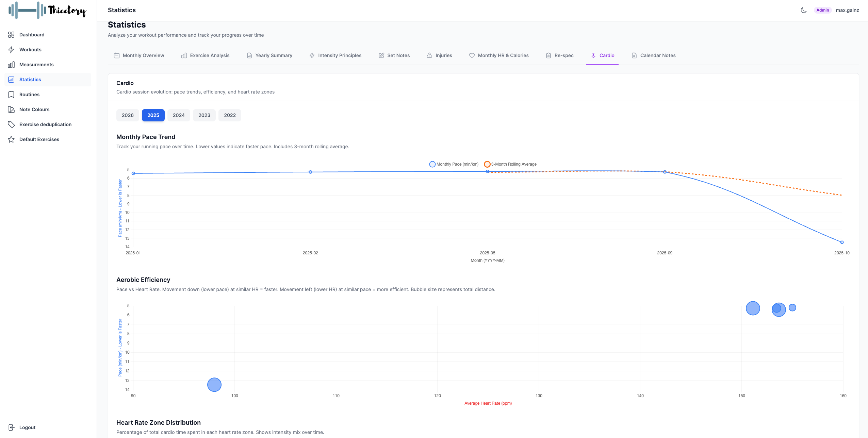This screenshot has height=438, width=868.
Task: Click the Logout door icon
Action: pos(11,427)
